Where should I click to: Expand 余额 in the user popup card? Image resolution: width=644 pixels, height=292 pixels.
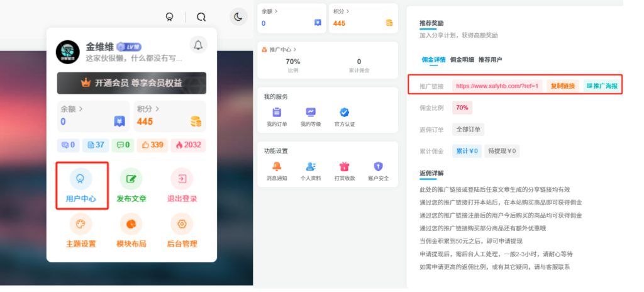click(x=72, y=109)
